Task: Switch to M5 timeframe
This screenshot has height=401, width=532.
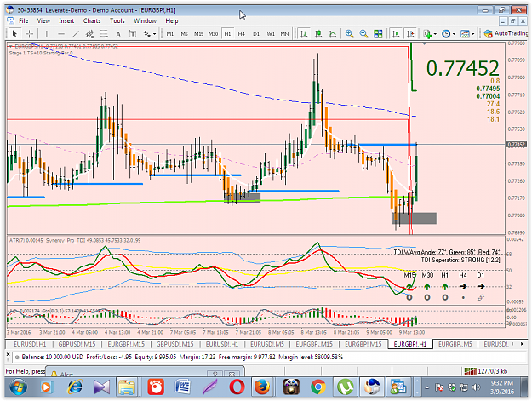Action: coord(184,33)
